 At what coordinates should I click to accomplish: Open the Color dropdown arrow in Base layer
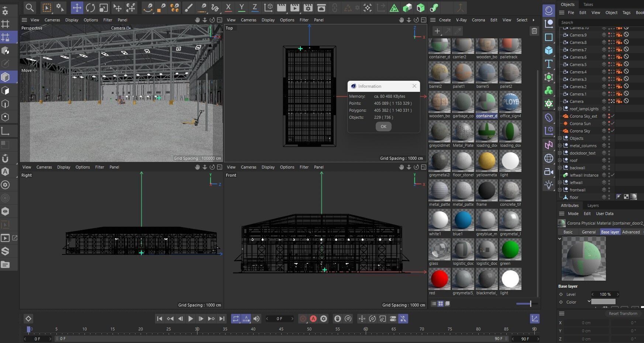pos(589,302)
